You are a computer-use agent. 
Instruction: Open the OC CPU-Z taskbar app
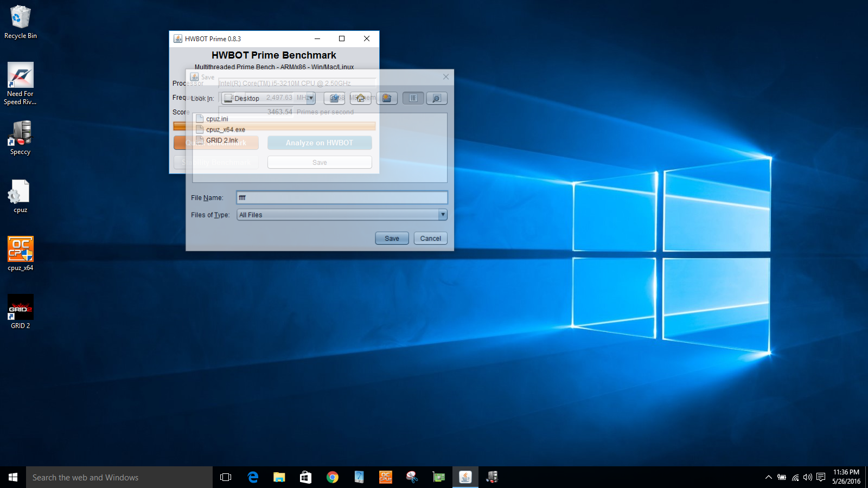pos(386,477)
